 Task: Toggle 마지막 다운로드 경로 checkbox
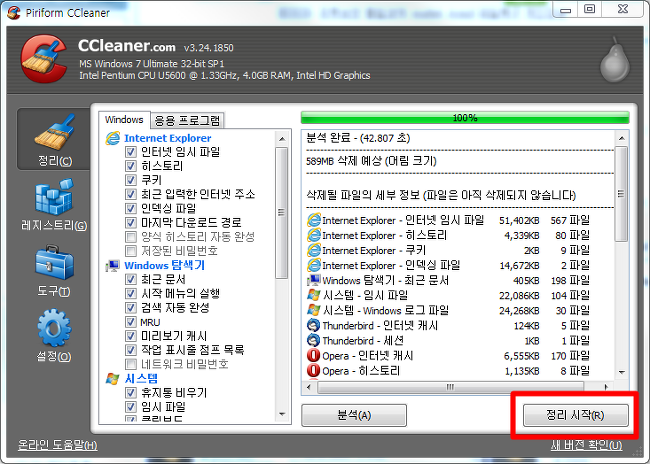tap(131, 223)
